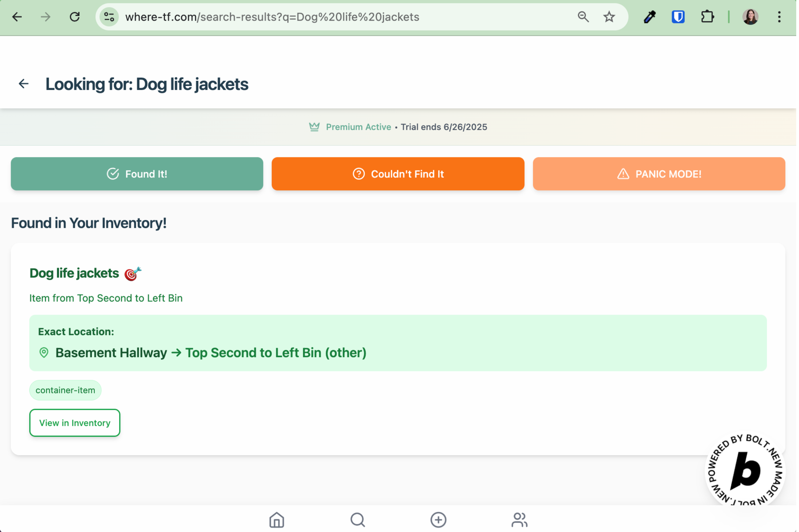This screenshot has height=532, width=799.
Task: Open the browser extensions puzzle icon
Action: (707, 17)
